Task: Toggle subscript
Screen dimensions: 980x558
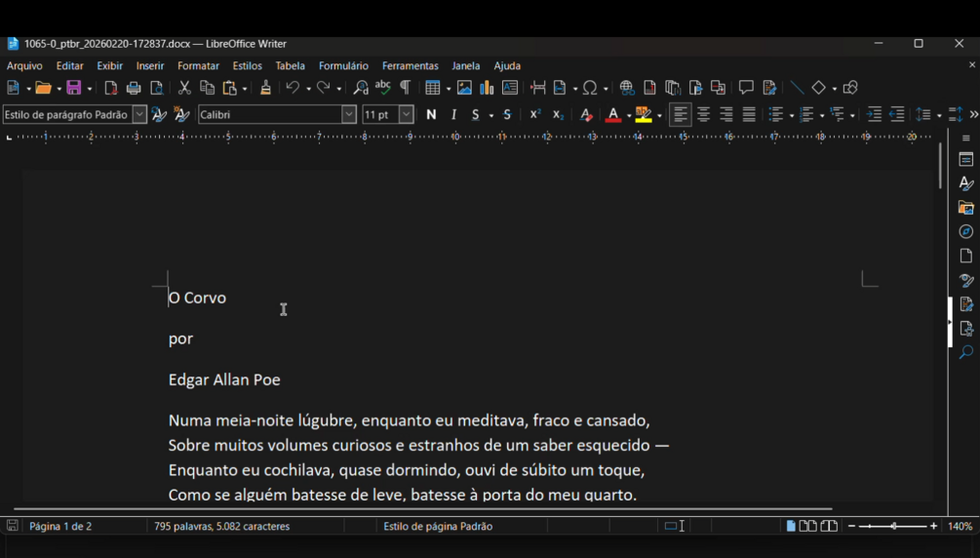Action: pos(558,114)
